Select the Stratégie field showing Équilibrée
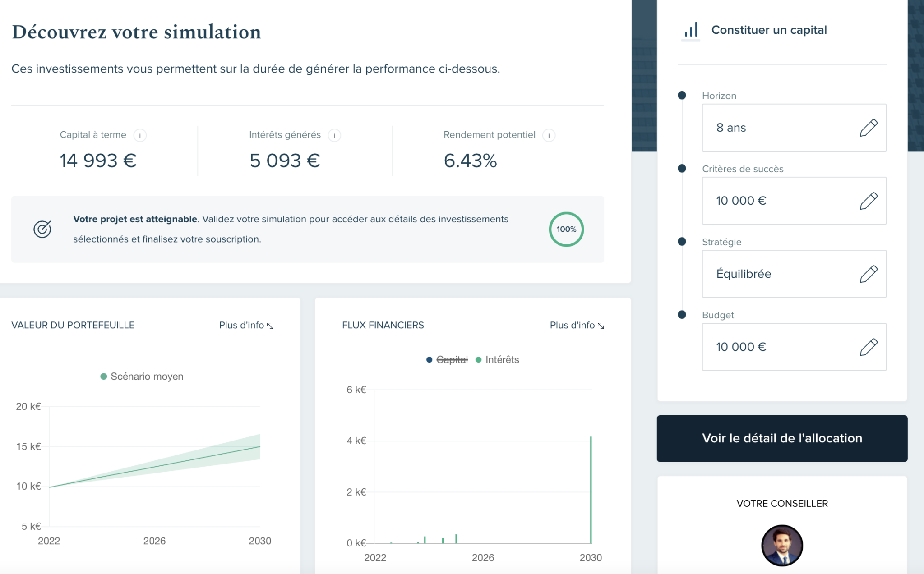Screen dimensions: 924x574 [794, 274]
